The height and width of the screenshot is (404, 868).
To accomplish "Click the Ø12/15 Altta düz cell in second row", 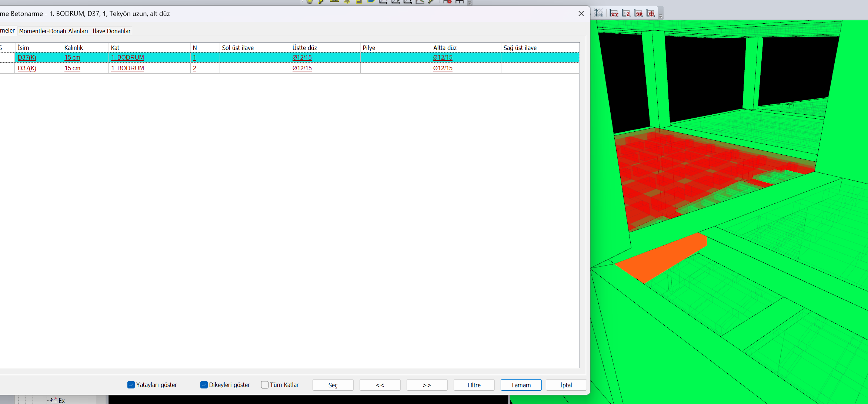I will tap(443, 68).
